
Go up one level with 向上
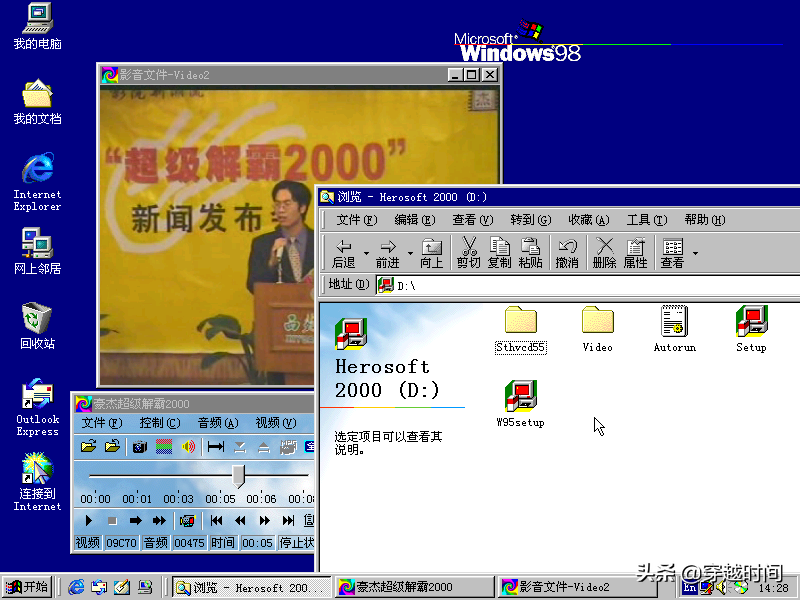pyautogui.click(x=432, y=254)
